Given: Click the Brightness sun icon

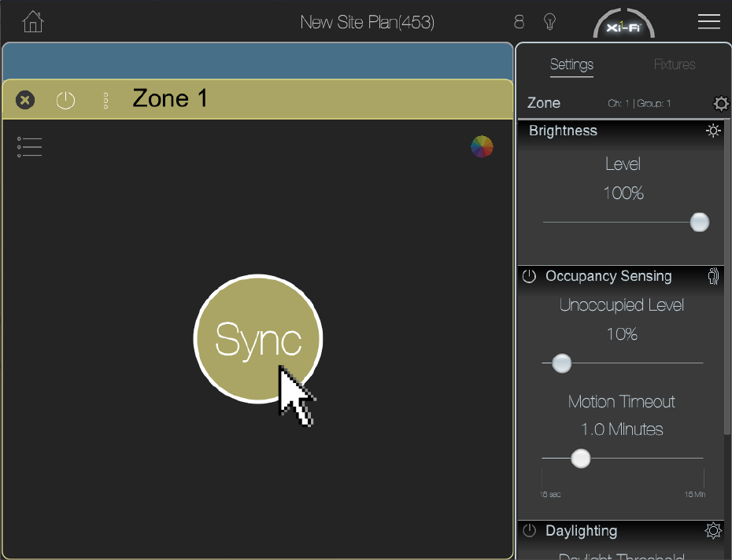Looking at the screenshot, I should tap(713, 131).
